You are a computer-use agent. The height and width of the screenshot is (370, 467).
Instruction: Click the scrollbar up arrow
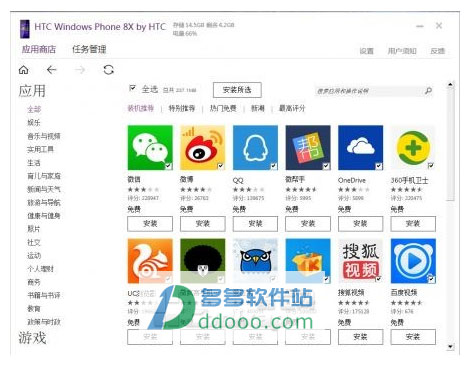[450, 85]
